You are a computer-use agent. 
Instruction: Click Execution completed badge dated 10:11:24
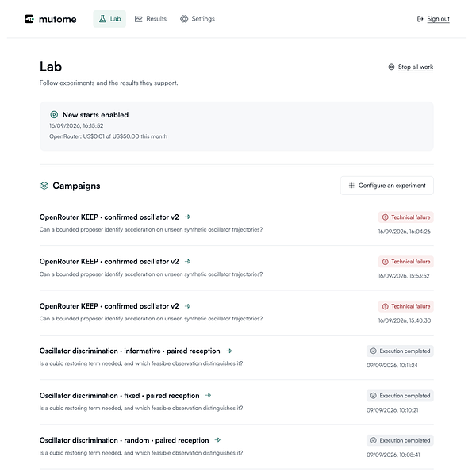(x=400, y=351)
